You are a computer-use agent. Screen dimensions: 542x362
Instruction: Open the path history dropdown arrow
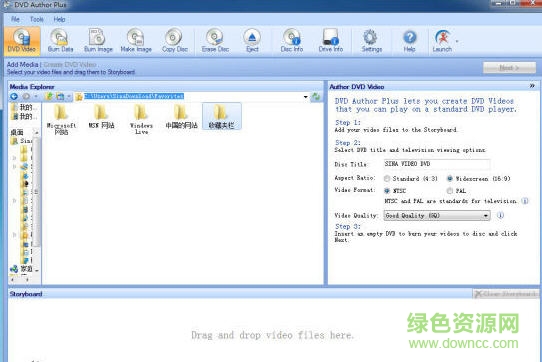coord(306,97)
